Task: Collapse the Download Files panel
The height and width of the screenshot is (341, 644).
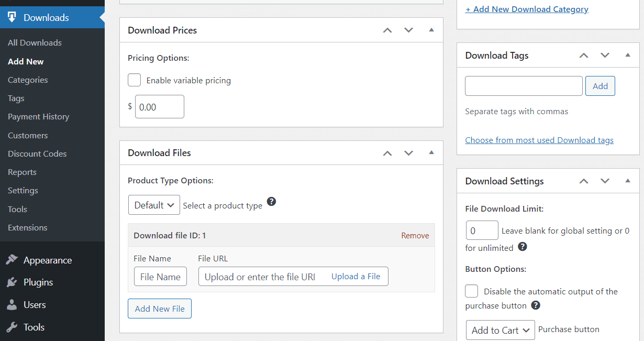Action: (x=431, y=152)
